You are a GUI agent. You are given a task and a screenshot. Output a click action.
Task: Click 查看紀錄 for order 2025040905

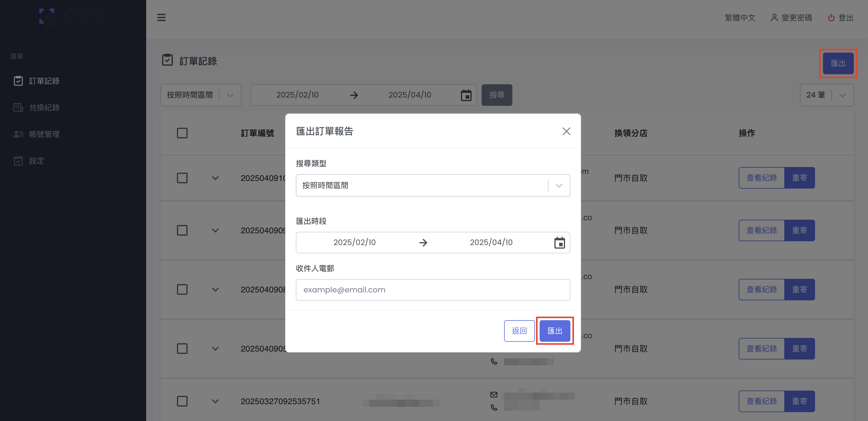click(761, 349)
